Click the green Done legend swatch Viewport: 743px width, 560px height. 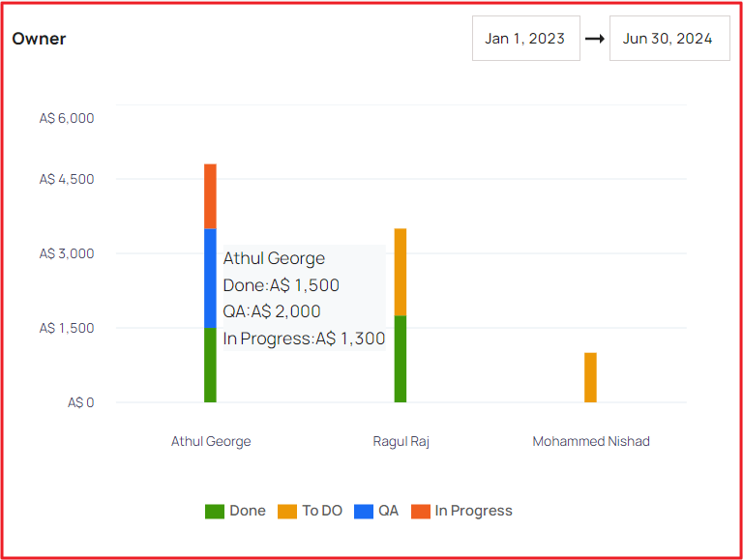pyautogui.click(x=215, y=512)
